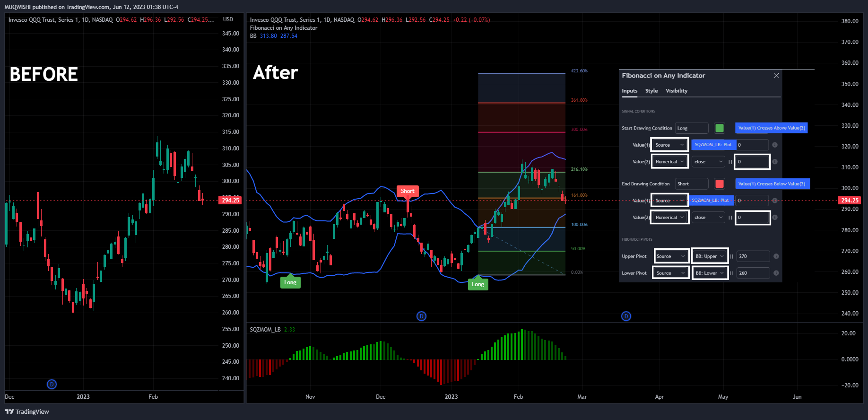Click the 216.18% Fibonacci level label
The width and height of the screenshot is (868, 420).
(x=579, y=169)
